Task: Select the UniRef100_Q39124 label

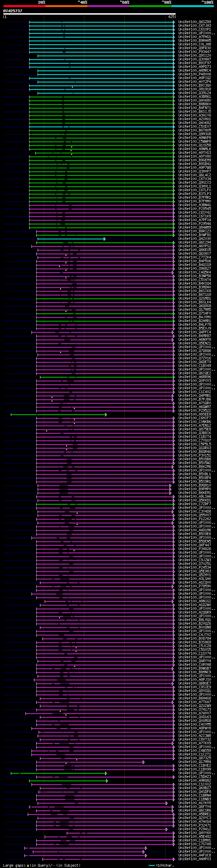Action: coord(195,93)
